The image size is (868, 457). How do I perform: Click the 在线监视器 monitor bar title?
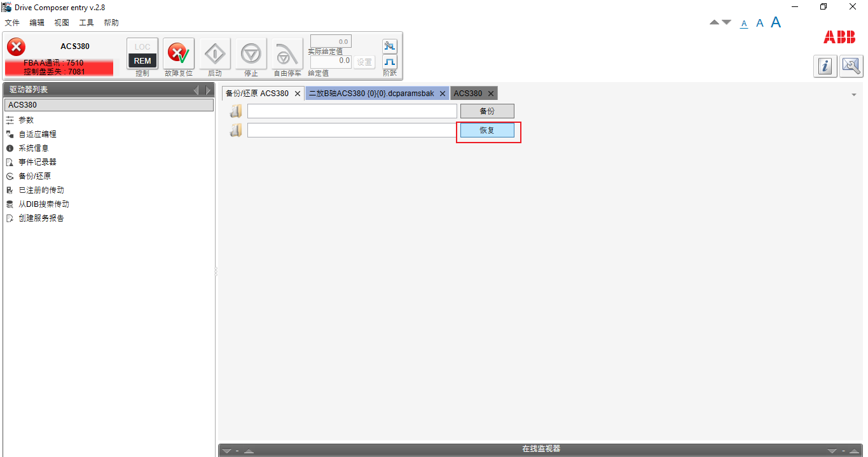click(541, 449)
